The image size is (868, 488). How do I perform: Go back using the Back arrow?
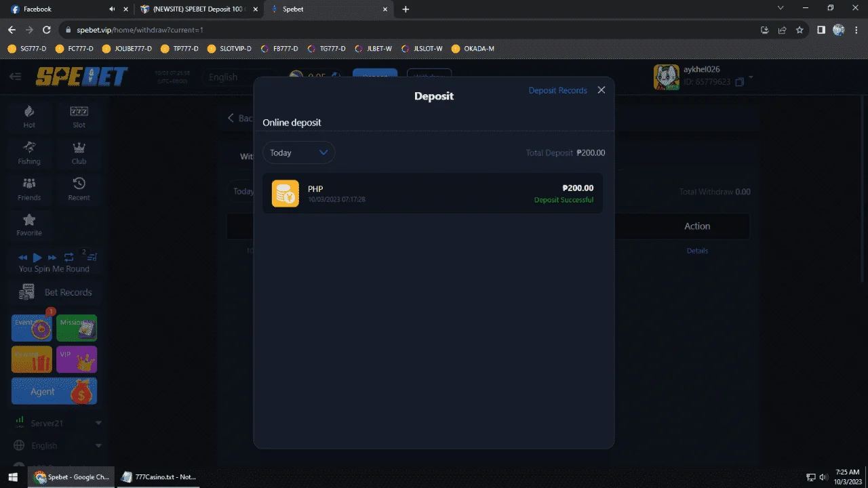239,118
